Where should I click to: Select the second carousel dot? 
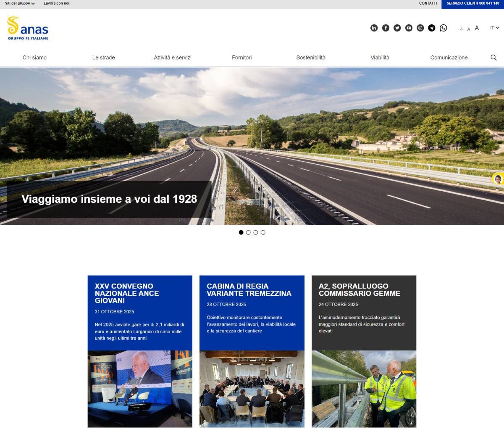[249, 232]
